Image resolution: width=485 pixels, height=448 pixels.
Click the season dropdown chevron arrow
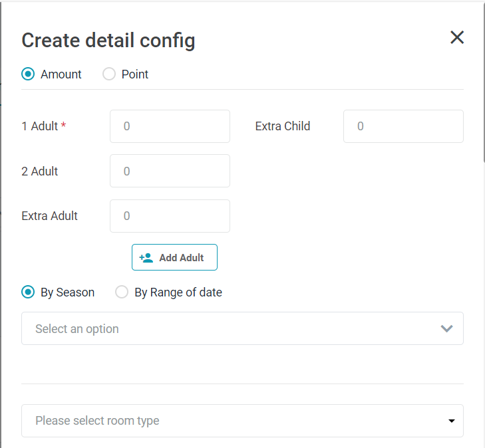(x=447, y=329)
